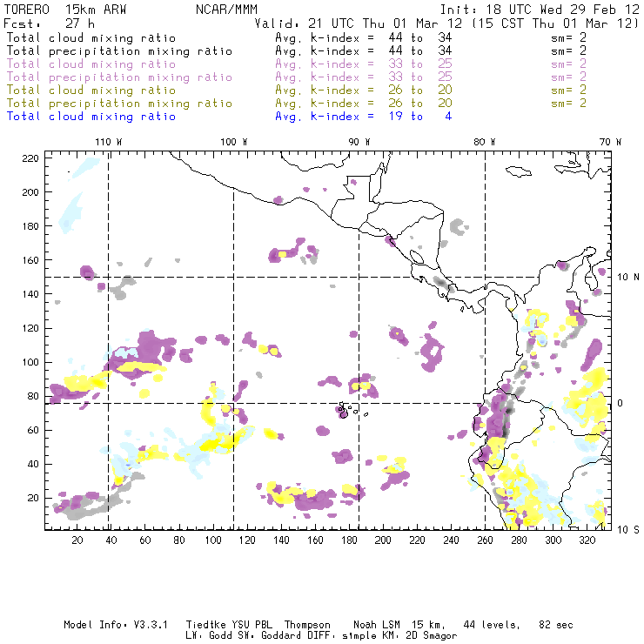Click the olive Total cloud mixing ratio legend entry
644x644 pixels.
click(91, 91)
